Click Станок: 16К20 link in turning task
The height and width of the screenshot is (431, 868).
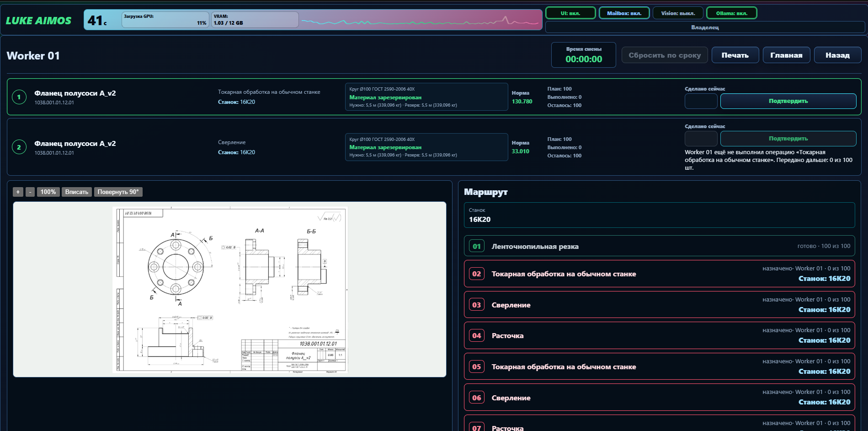point(236,102)
